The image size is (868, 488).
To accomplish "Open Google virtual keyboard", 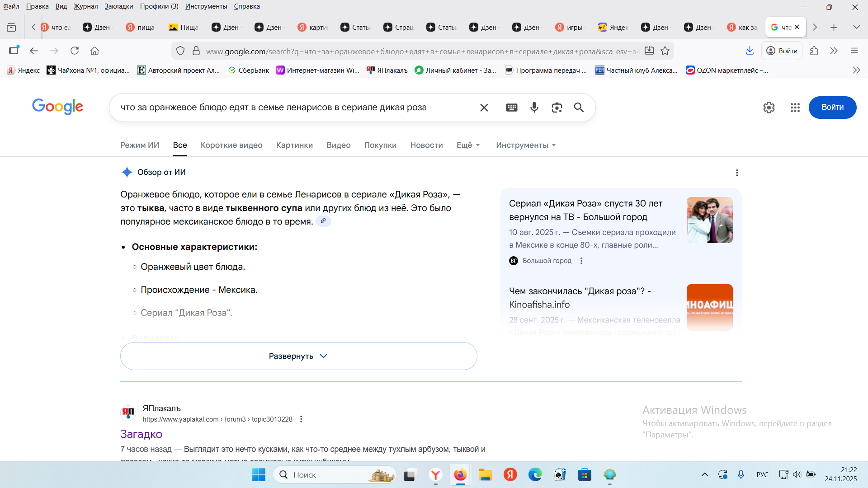I will tap(512, 108).
